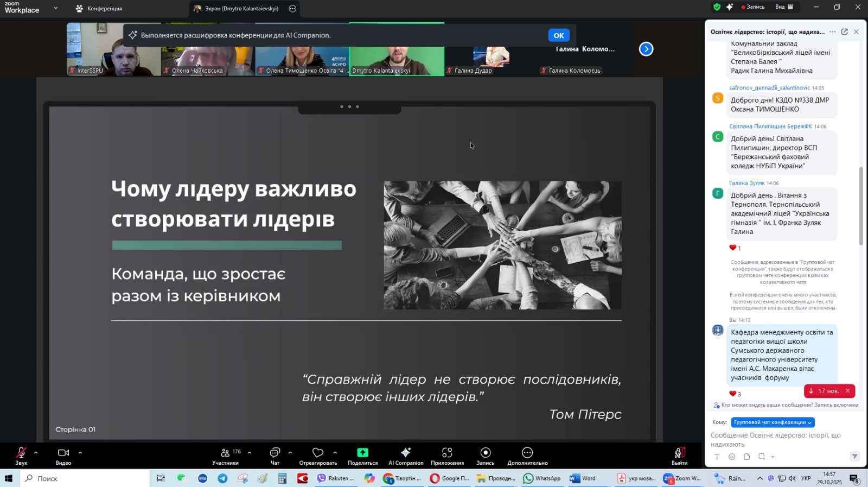
Task: Type in the chat message input field
Action: click(x=781, y=439)
